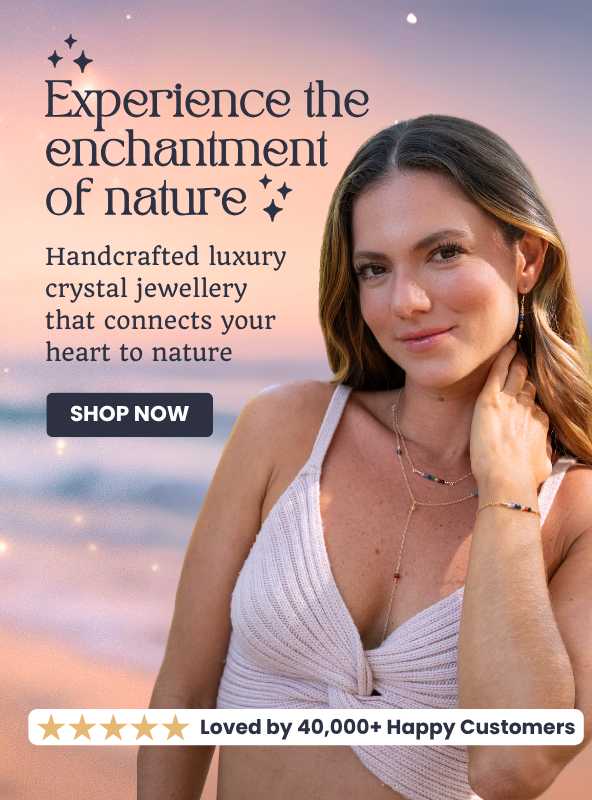Click the 'Handcrafted luxury' subheading line
The image size is (592, 800).
166,257
